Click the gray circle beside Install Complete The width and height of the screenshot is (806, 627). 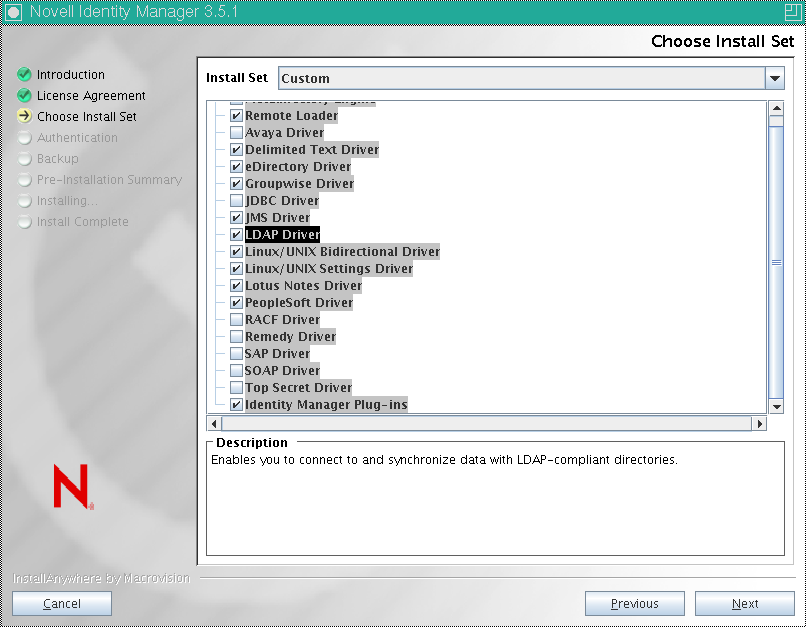click(x=23, y=222)
